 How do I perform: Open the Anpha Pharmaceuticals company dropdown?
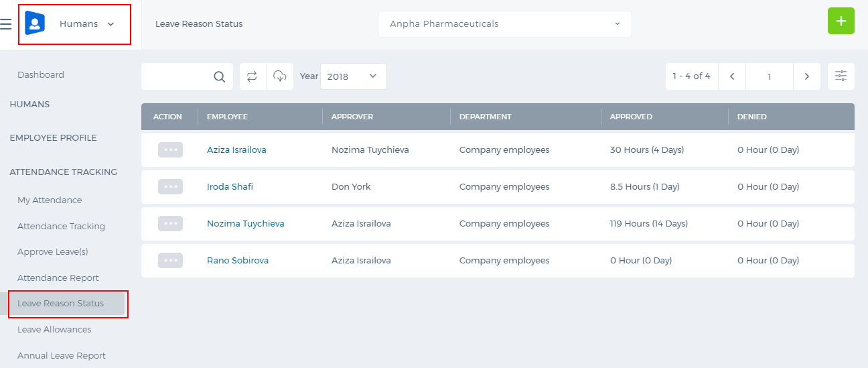pos(505,24)
